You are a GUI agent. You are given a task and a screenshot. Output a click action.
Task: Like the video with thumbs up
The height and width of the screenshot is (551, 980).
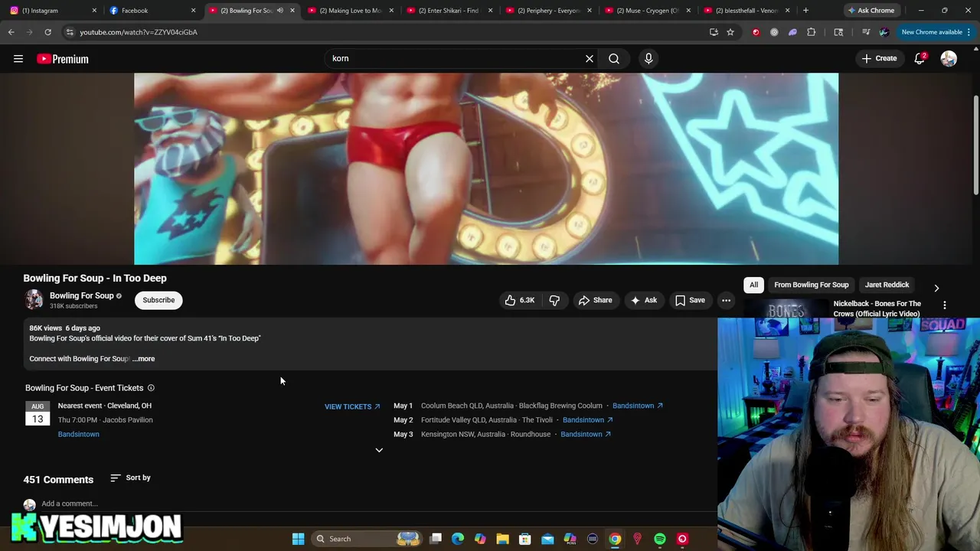[519, 300]
